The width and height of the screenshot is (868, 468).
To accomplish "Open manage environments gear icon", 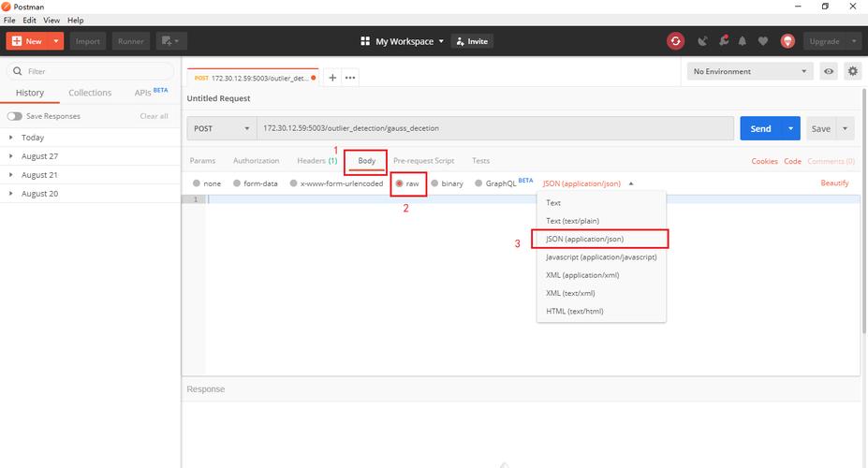I will point(852,71).
